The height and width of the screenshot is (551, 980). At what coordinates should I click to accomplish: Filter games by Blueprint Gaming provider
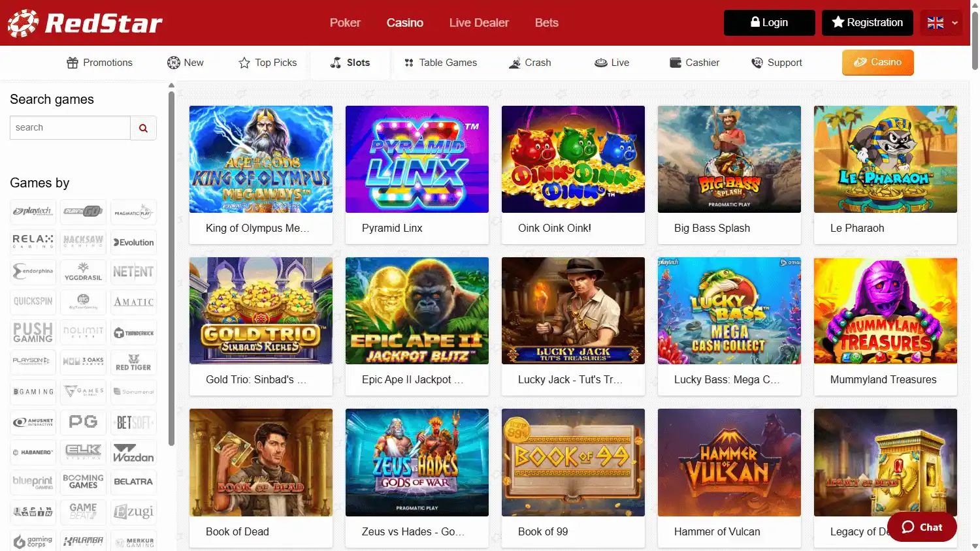(33, 482)
